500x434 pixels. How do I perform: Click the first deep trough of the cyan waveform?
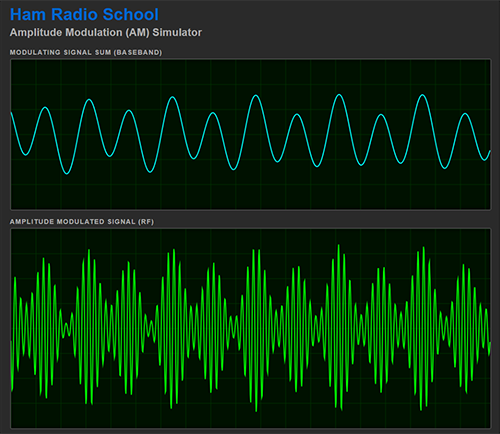point(67,173)
